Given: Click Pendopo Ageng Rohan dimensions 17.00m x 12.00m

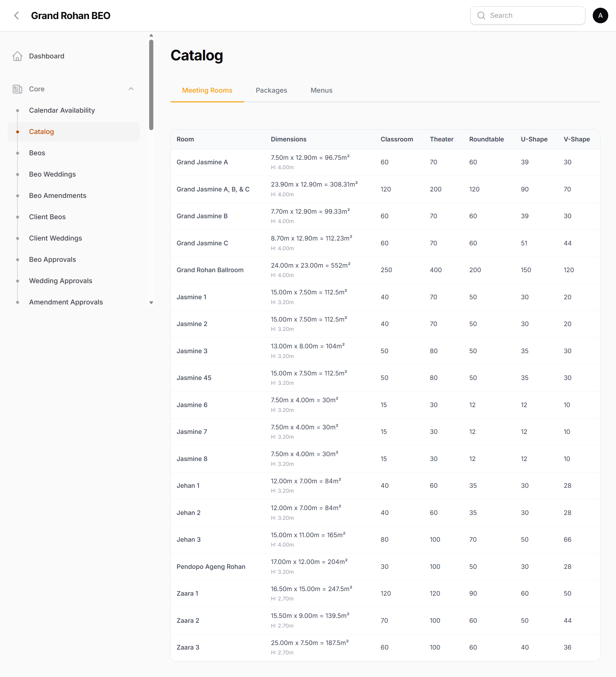Looking at the screenshot, I should click(309, 562).
